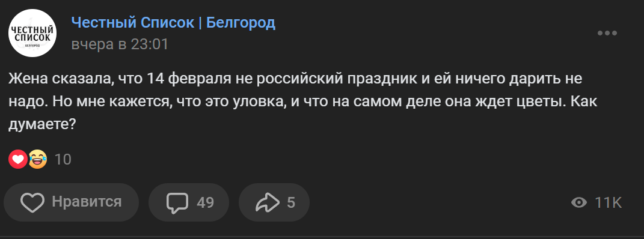Click the comment speech bubble icon
The image size is (644, 239).
[177, 203]
